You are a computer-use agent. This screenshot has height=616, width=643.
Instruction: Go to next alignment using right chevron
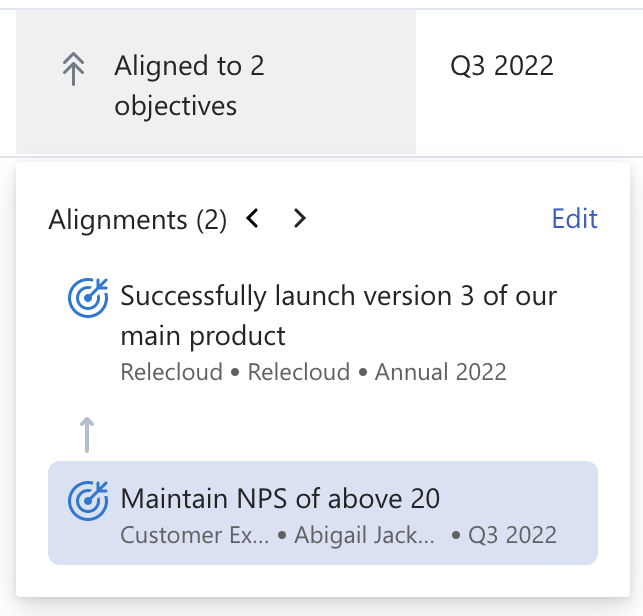[x=299, y=218]
